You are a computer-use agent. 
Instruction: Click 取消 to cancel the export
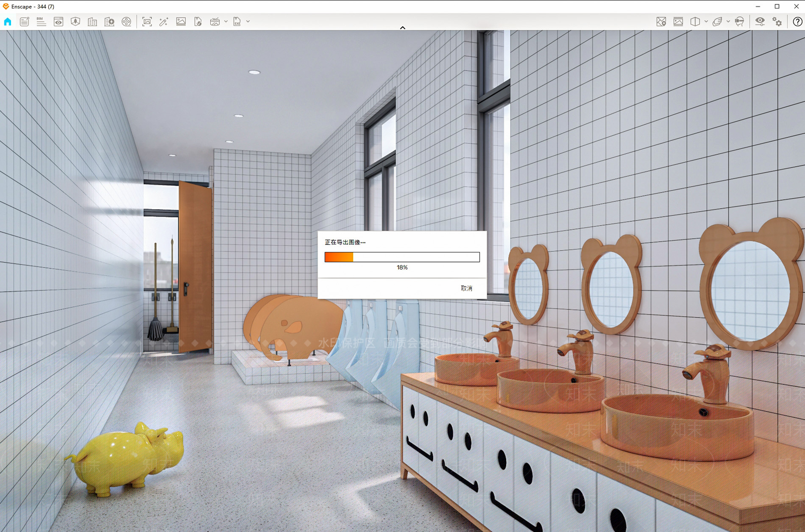tap(466, 288)
